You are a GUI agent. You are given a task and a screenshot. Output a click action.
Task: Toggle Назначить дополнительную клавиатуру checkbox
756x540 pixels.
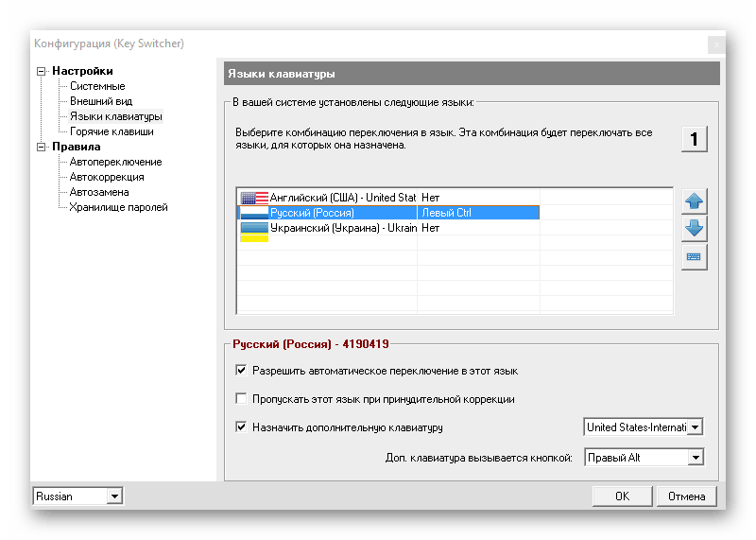241,427
